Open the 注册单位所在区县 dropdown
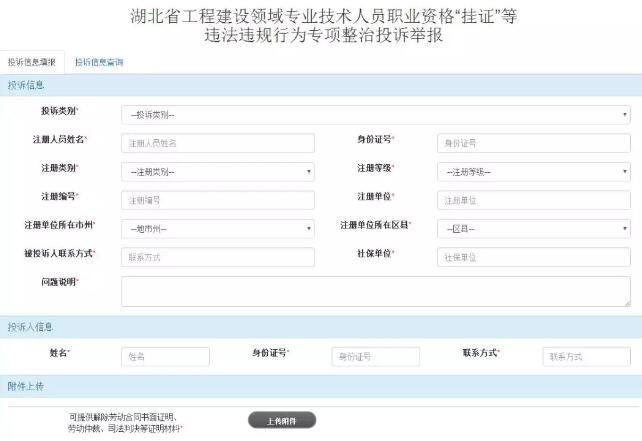Screen dimensions: 642x441 point(533,229)
